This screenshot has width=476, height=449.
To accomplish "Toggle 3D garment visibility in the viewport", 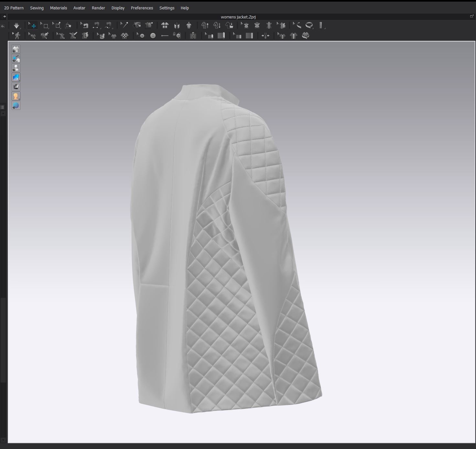I will [16, 49].
